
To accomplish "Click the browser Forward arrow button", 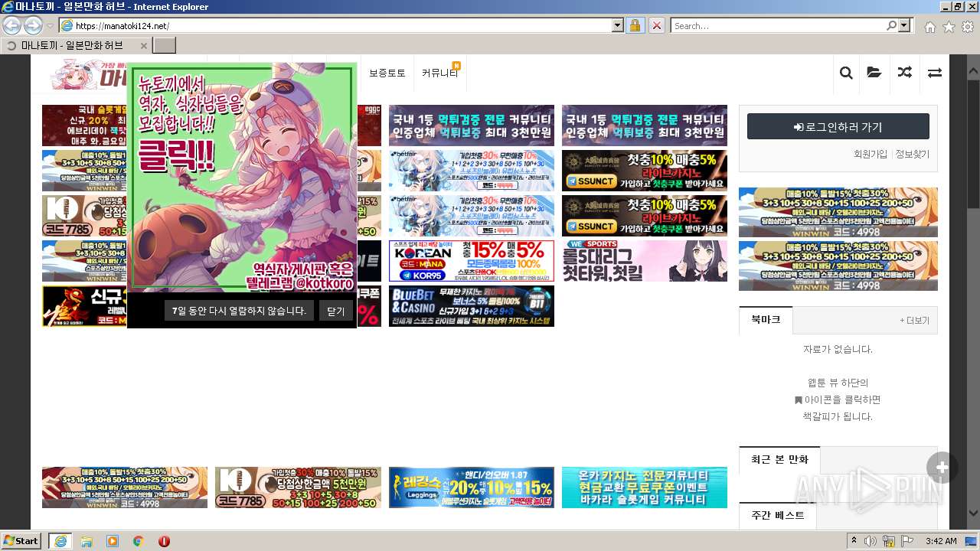I will pos(33,25).
